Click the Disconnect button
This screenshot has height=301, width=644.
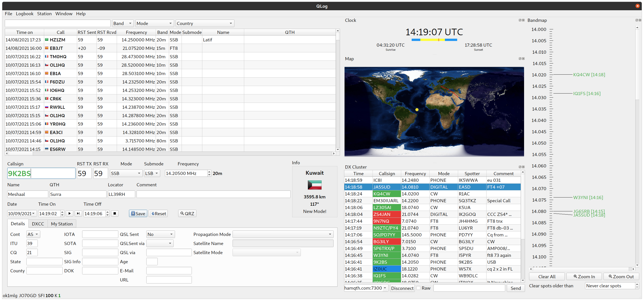pos(402,288)
